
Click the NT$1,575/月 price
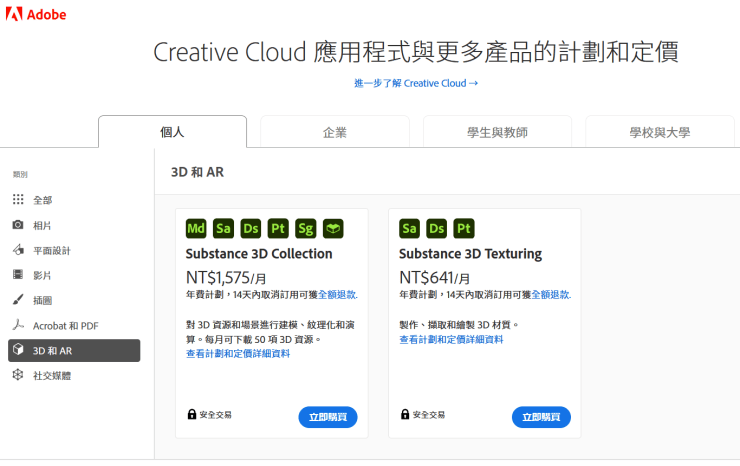click(226, 278)
